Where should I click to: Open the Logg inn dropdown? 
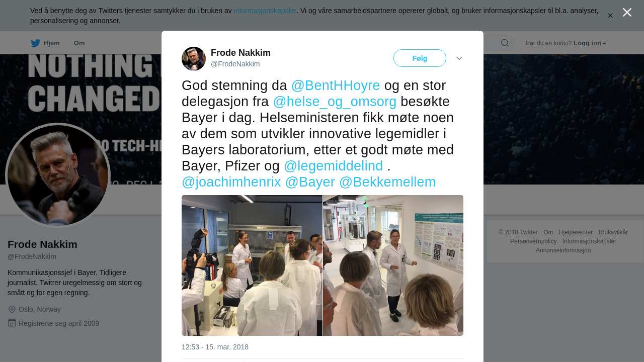click(x=590, y=43)
